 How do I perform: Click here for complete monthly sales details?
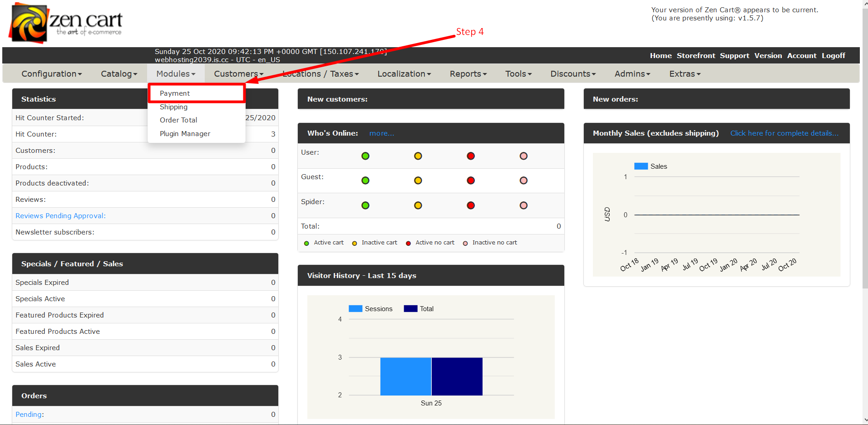click(784, 133)
